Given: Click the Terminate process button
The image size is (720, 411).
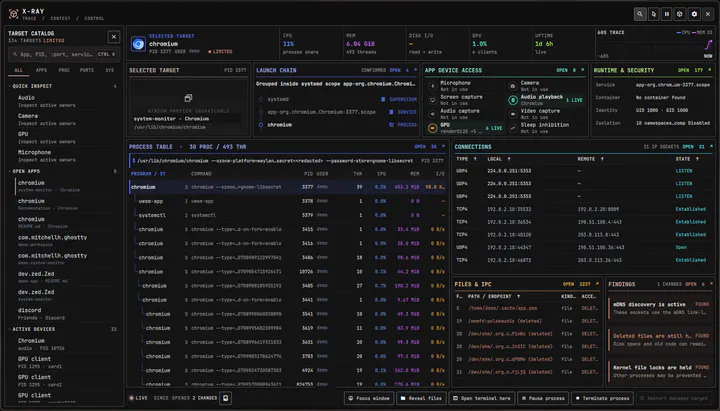Looking at the screenshot, I should 602,398.
